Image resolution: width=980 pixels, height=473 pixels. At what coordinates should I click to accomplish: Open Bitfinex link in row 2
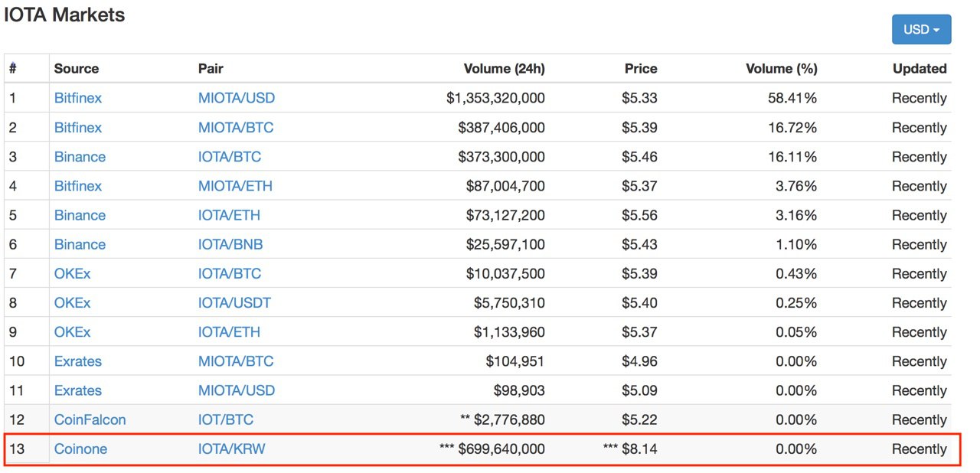tap(78, 127)
